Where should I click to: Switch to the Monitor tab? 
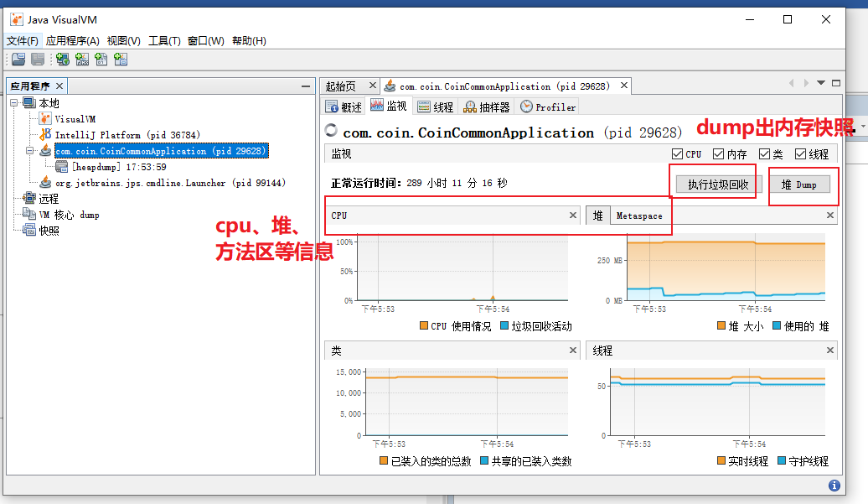[389, 106]
